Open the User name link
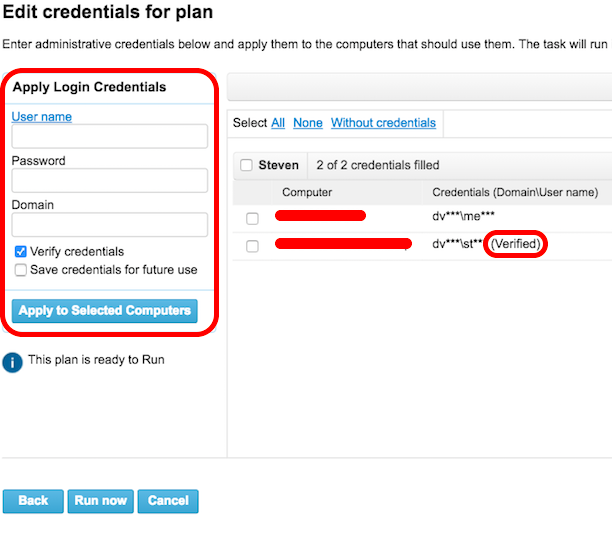The width and height of the screenshot is (612, 535). pos(42,117)
